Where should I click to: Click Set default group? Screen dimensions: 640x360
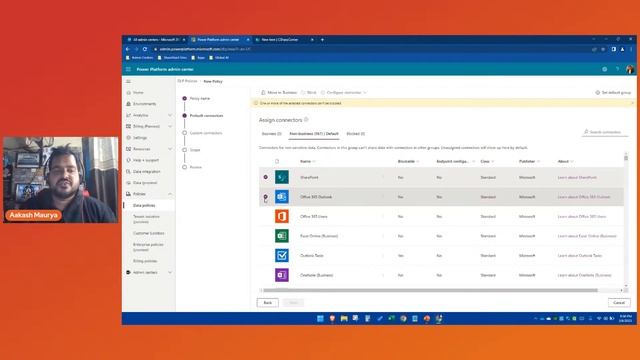(x=613, y=93)
